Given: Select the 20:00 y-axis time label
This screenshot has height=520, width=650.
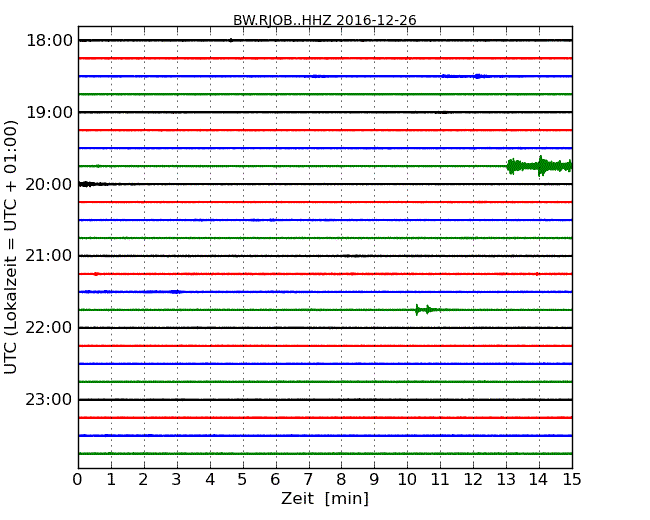Looking at the screenshot, I should [49, 184].
